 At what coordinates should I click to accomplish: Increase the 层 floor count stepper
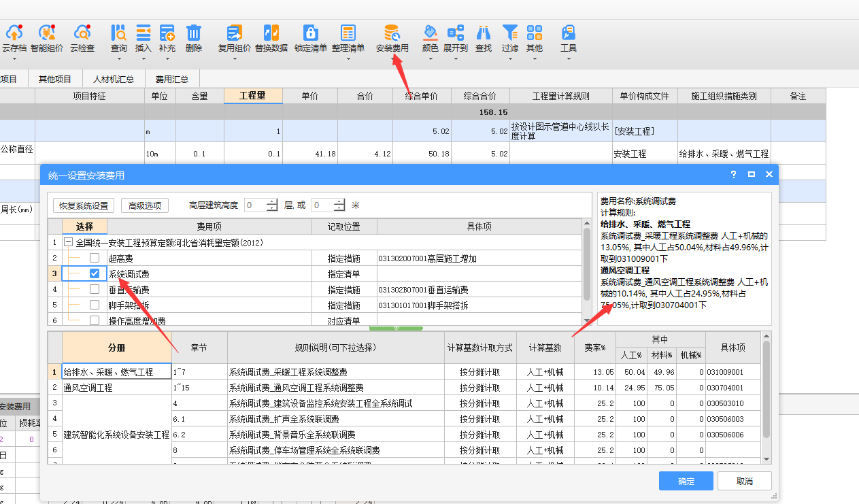(272, 202)
